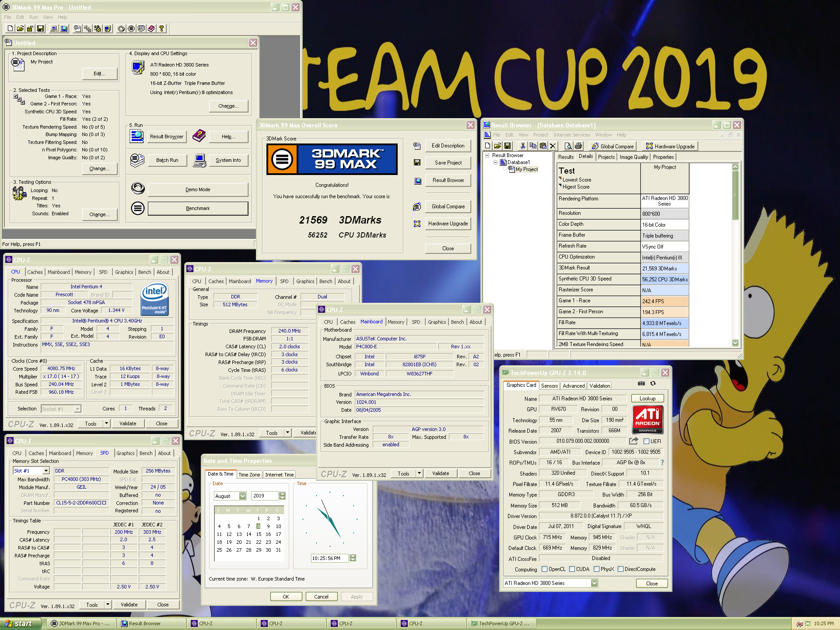Open the Time Zone tab in Date and Time
Viewport: 840px width, 630px height.
click(x=249, y=475)
